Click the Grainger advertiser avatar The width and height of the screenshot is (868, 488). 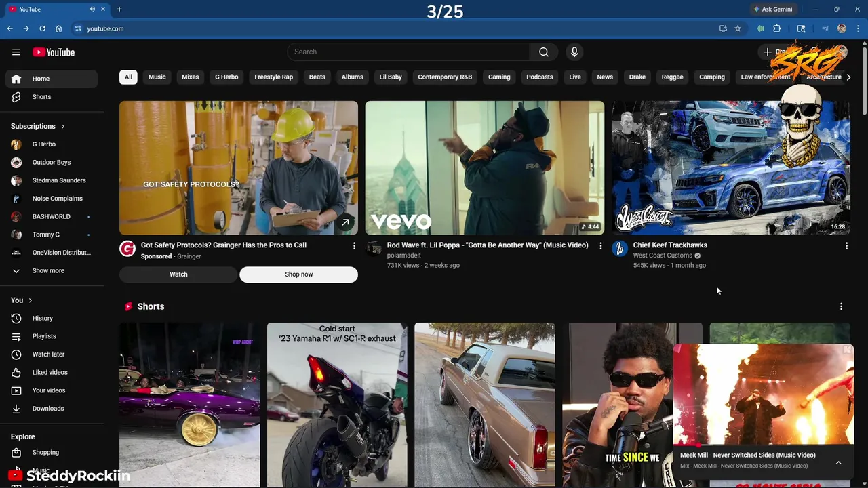127,249
